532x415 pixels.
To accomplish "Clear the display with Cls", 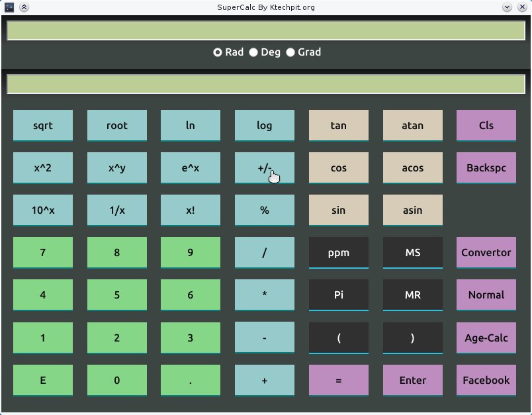I will (486, 125).
